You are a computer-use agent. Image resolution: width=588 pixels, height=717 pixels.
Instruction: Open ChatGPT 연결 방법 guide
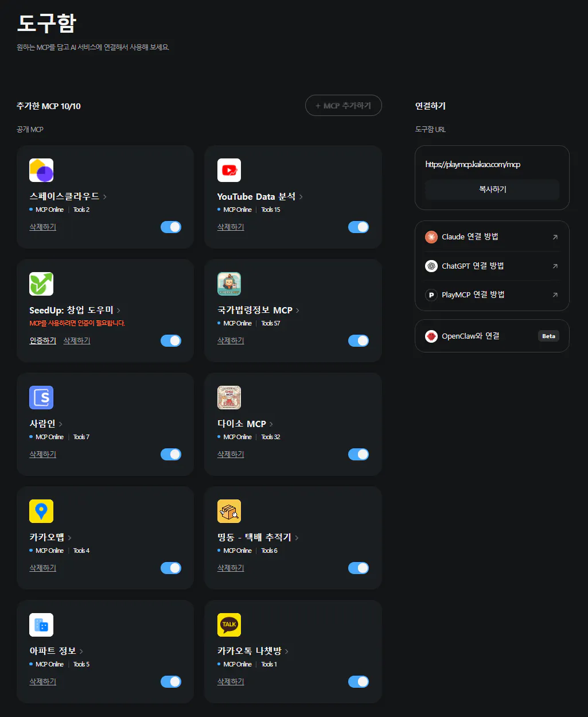[492, 266]
